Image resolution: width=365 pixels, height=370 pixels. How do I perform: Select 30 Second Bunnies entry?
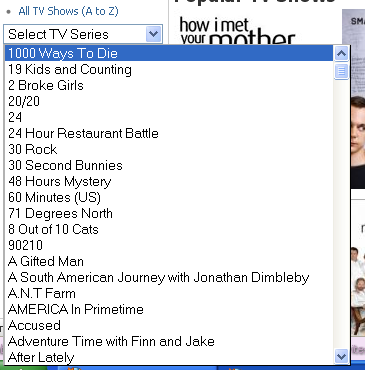(x=169, y=165)
